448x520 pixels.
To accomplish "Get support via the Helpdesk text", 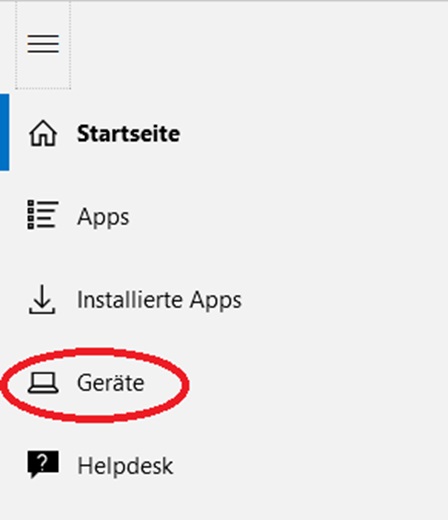I will coord(125,465).
